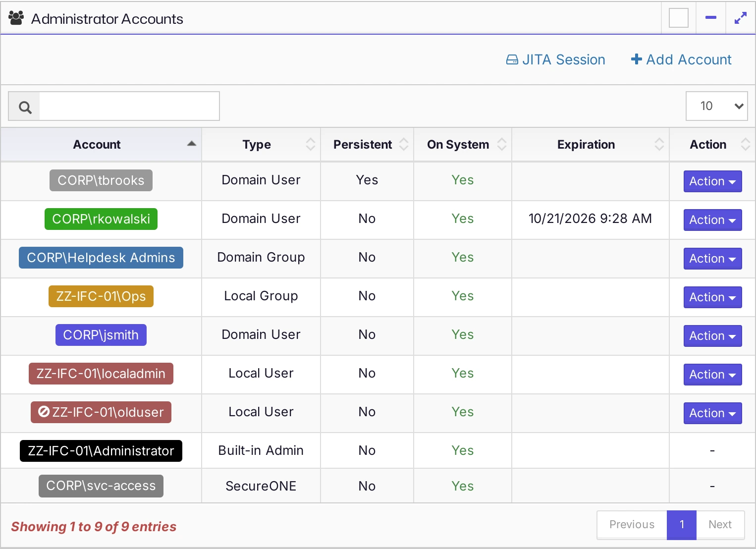Toggle the checkbox in the panel header
Viewport: 756px width, 549px height.
(679, 18)
